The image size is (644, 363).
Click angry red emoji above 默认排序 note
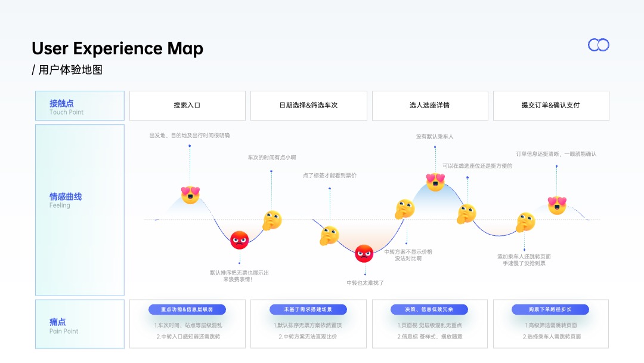pyautogui.click(x=240, y=240)
